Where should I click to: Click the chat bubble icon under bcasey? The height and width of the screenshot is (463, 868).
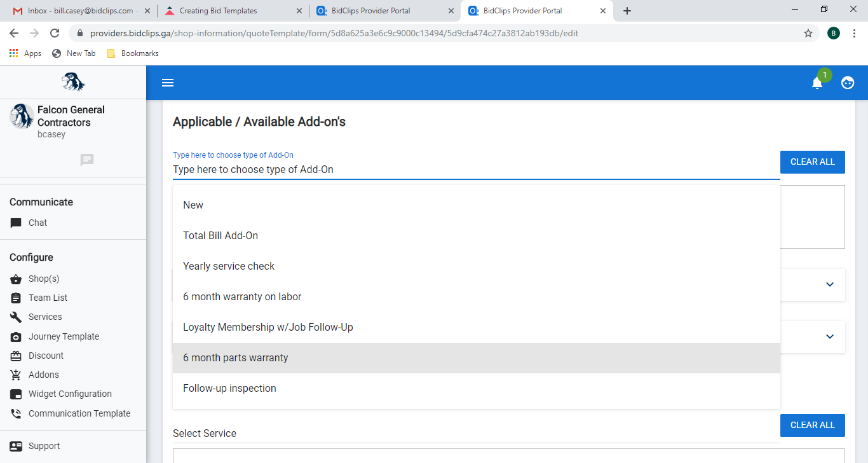click(87, 160)
